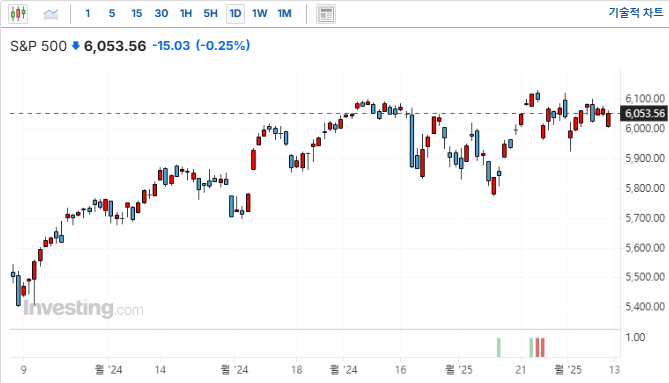Click the 5,500.00 price axis label
This screenshot has height=383, width=669.
point(645,277)
